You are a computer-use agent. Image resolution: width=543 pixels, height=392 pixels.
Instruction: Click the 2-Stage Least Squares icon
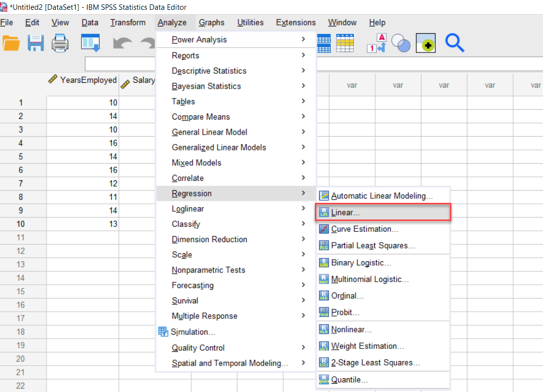324,363
